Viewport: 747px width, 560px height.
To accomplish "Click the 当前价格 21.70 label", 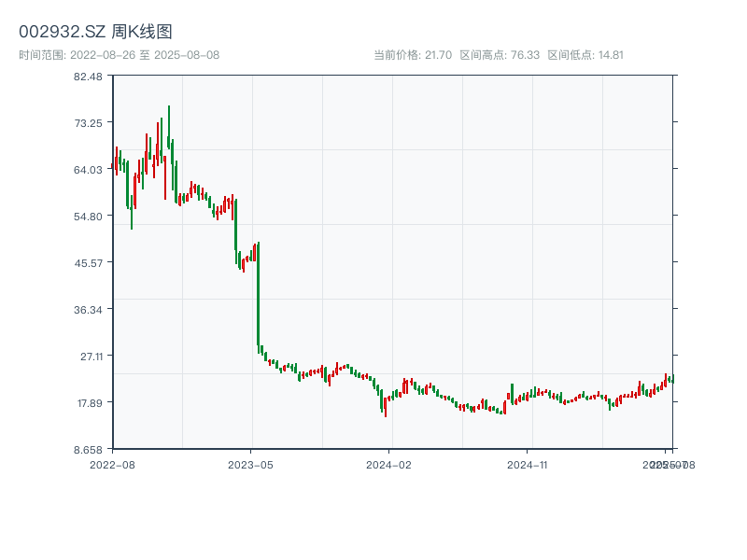I will [x=412, y=55].
